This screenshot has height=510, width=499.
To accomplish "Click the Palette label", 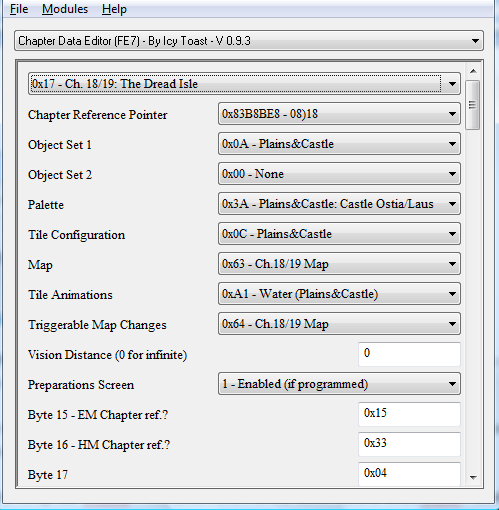I will 46,205.
